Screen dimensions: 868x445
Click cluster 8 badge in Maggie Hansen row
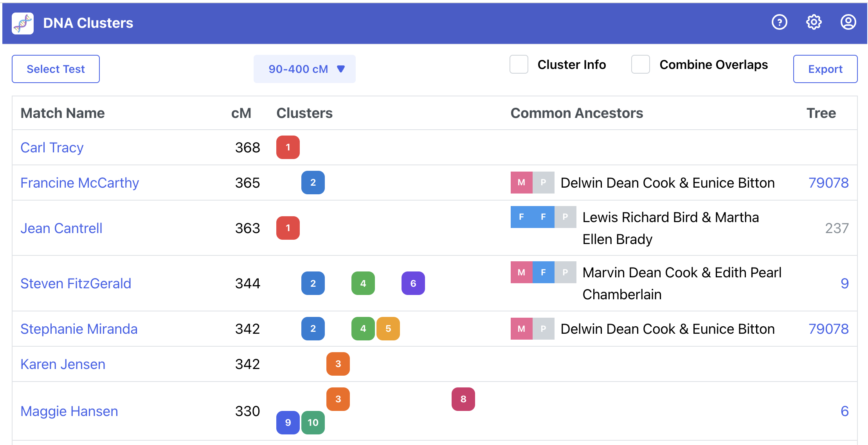(463, 399)
